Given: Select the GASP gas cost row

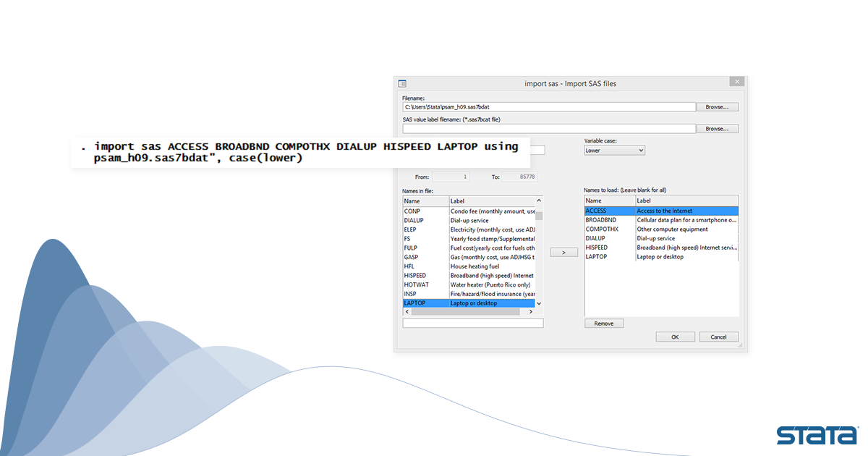Looking at the screenshot, I should point(469,257).
